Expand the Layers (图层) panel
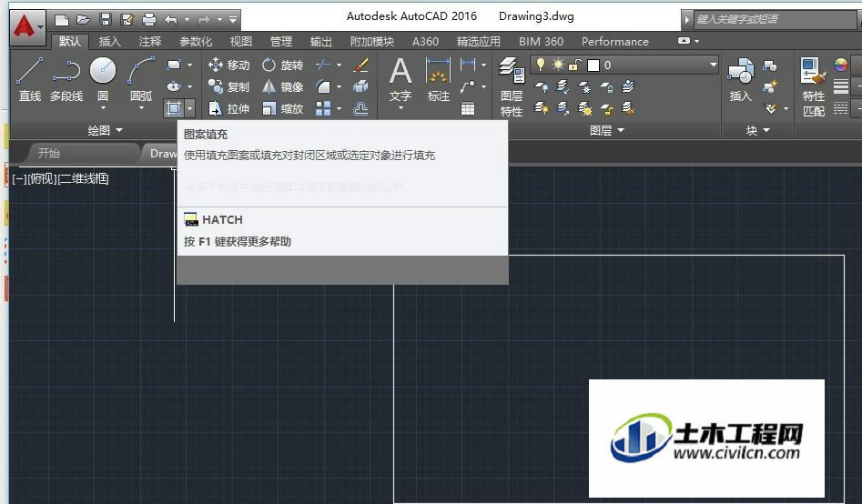Image resolution: width=862 pixels, height=504 pixels. click(607, 130)
